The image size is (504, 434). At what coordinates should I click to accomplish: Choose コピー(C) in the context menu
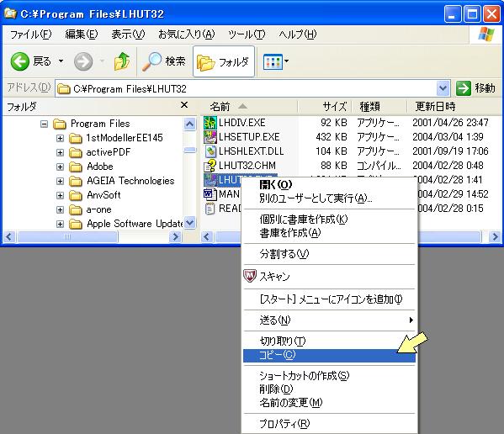[x=330, y=355]
